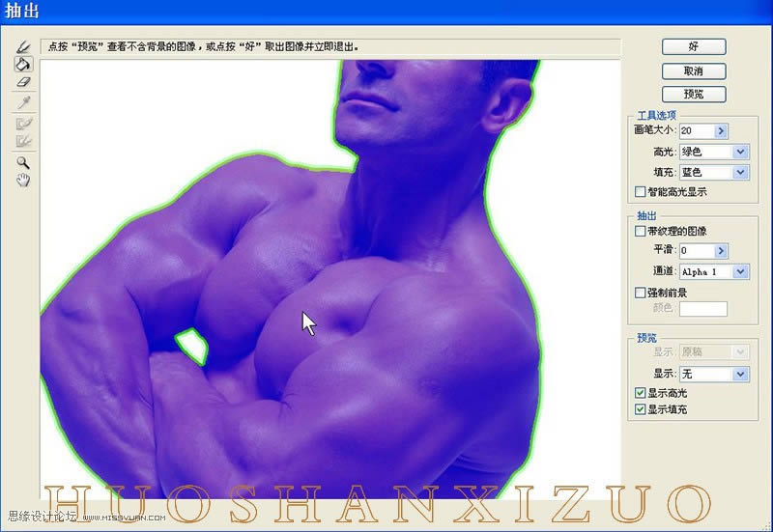Open the 高光 color dropdown (绿色)
This screenshot has height=532, width=773.
(740, 152)
